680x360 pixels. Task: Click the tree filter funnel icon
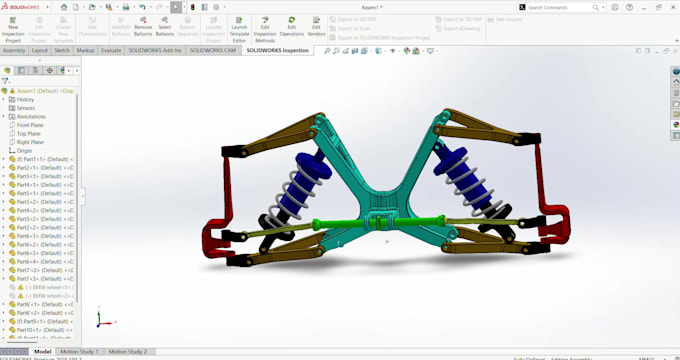tap(5, 81)
